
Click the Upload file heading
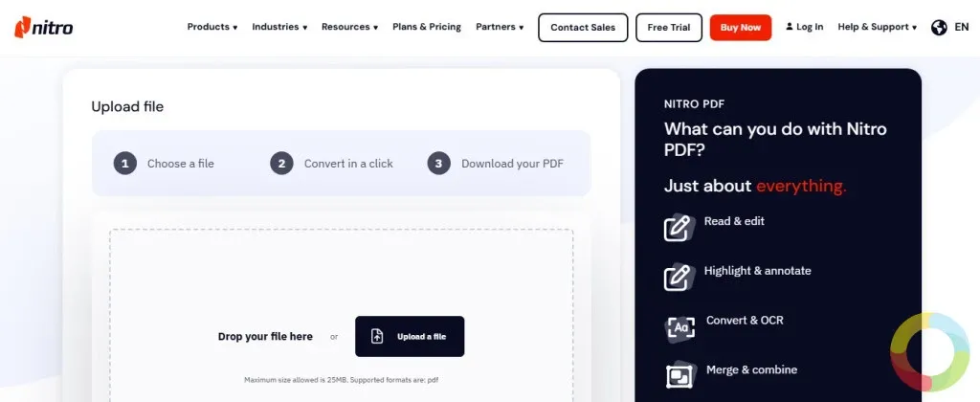tap(127, 107)
